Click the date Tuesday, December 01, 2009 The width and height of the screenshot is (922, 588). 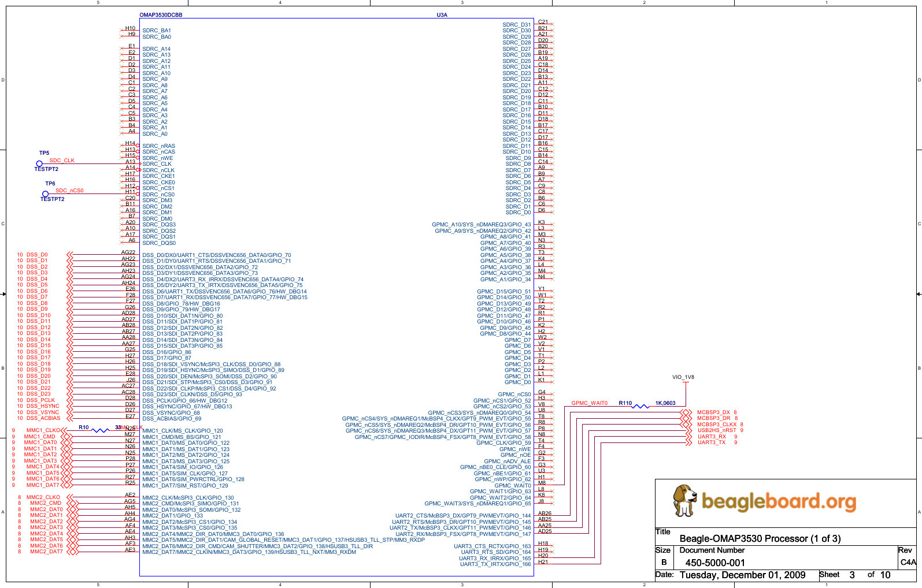(x=742, y=575)
